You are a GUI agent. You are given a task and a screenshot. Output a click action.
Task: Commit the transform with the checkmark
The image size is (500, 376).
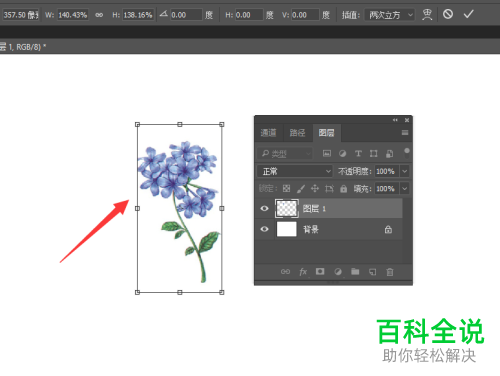[469, 14]
